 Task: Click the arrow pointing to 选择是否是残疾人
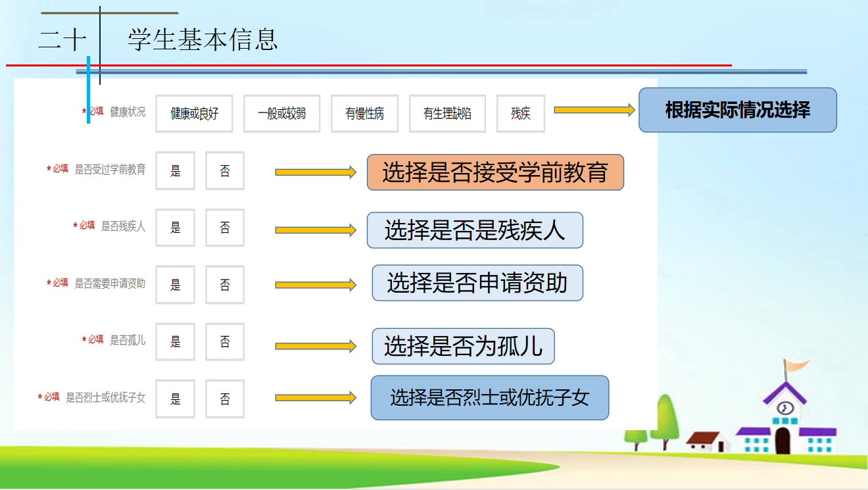pyautogui.click(x=316, y=230)
